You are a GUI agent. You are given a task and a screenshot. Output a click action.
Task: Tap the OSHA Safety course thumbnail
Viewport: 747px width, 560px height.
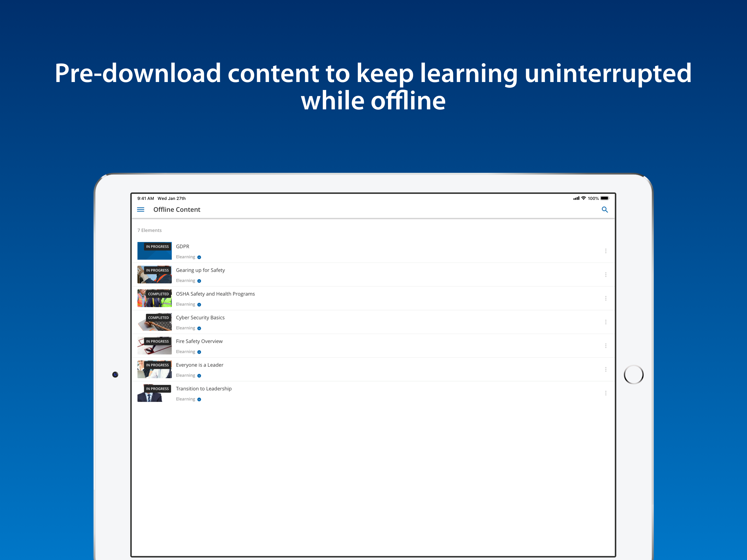(x=154, y=298)
